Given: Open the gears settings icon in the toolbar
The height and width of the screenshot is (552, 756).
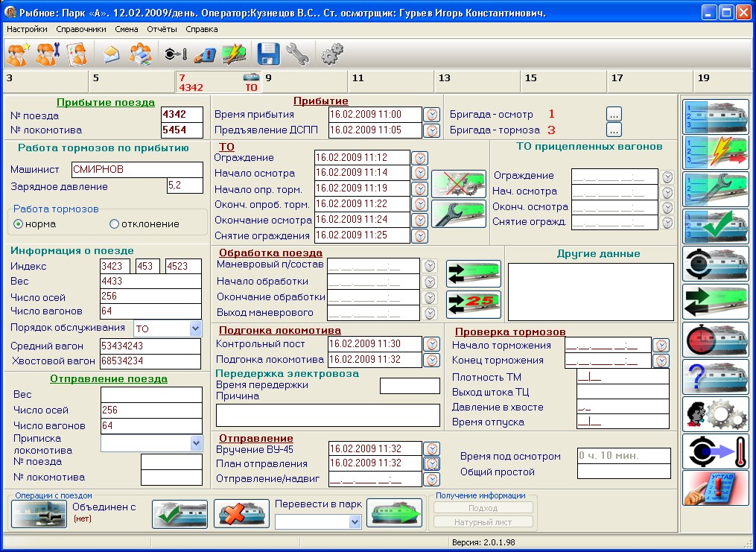Looking at the screenshot, I should (x=332, y=54).
